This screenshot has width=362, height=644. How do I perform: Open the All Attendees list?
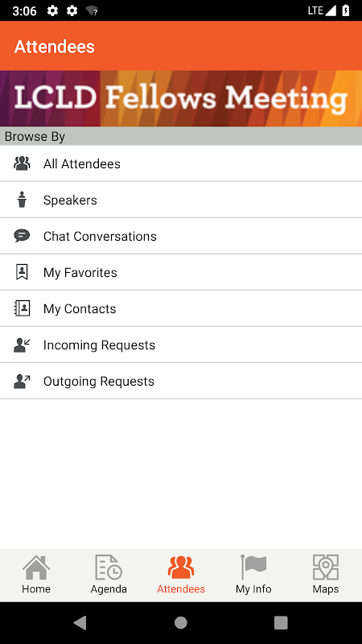pos(181,163)
